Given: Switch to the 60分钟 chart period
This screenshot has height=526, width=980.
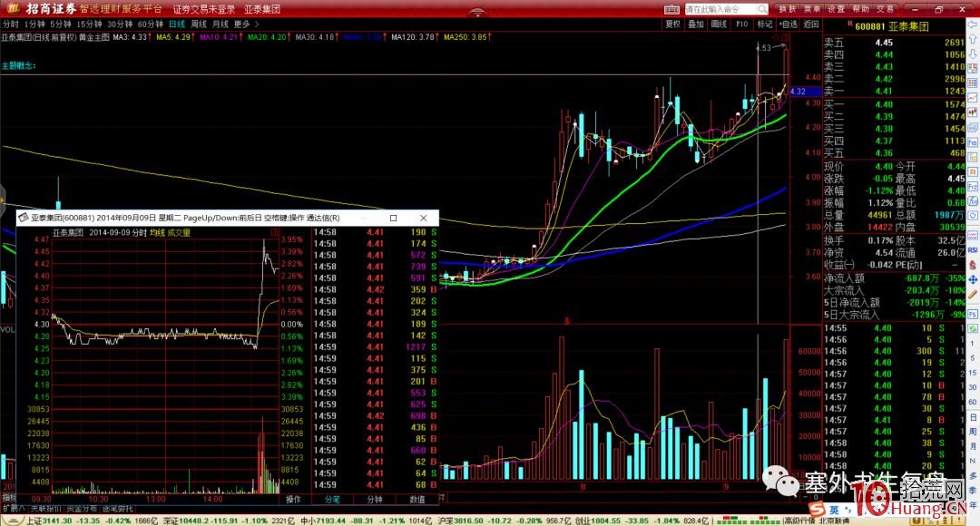Looking at the screenshot, I should click(150, 24).
